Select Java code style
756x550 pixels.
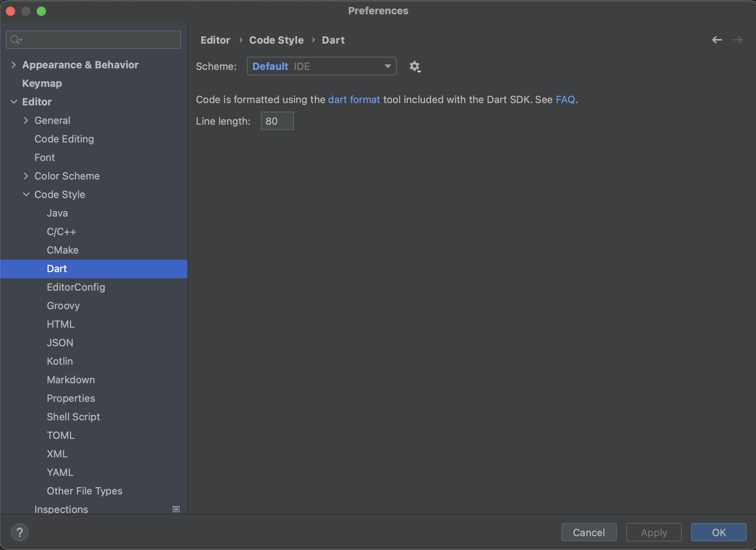[57, 213]
